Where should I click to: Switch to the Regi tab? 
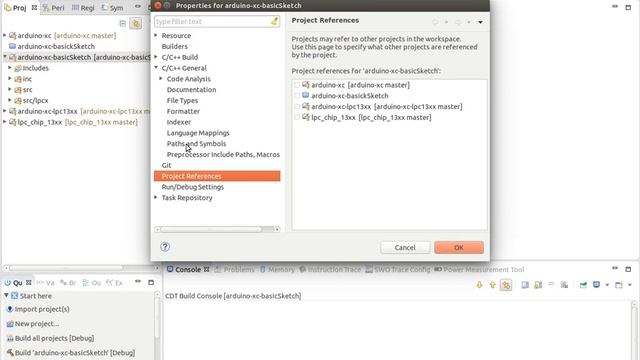coord(83,8)
